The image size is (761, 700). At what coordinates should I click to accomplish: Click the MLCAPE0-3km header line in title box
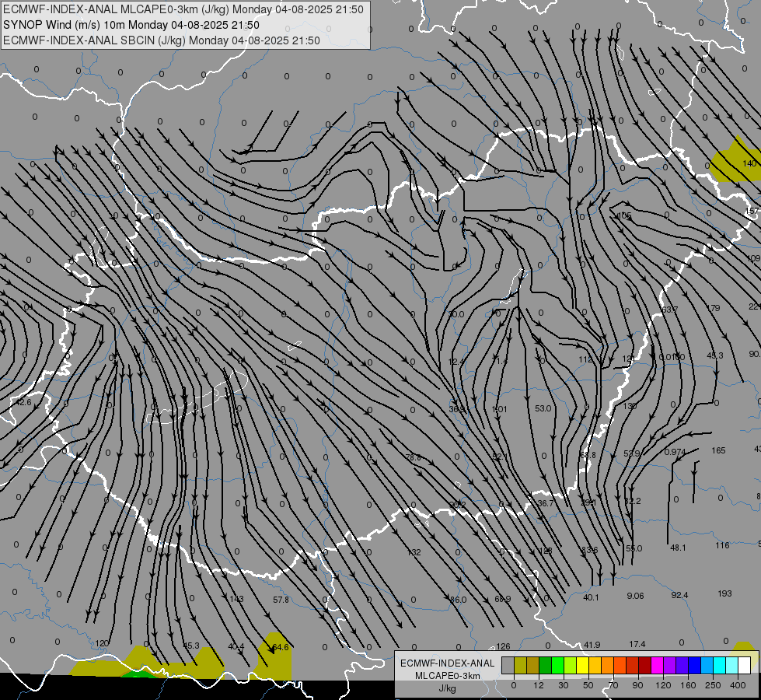pyautogui.click(x=183, y=9)
